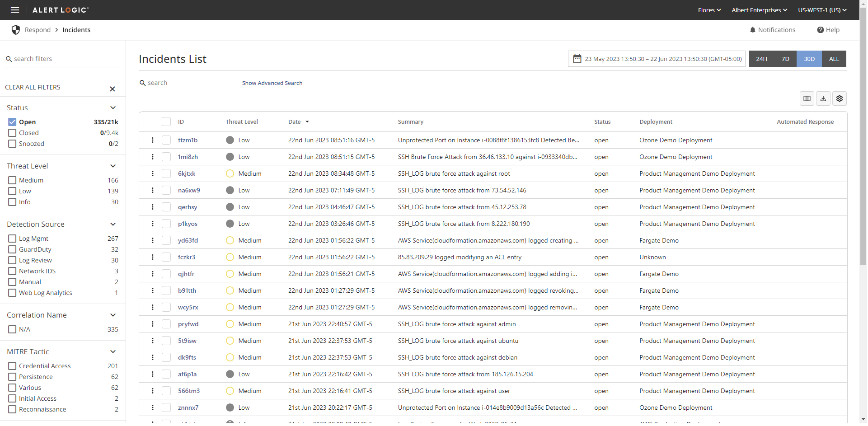Switch to the 7D time range
The height and width of the screenshot is (426, 868).
pyautogui.click(x=785, y=59)
